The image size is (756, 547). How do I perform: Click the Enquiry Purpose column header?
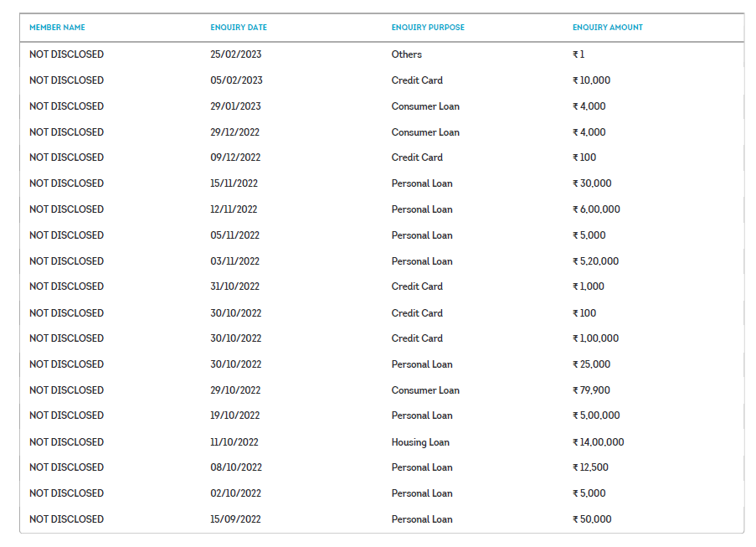428,28
